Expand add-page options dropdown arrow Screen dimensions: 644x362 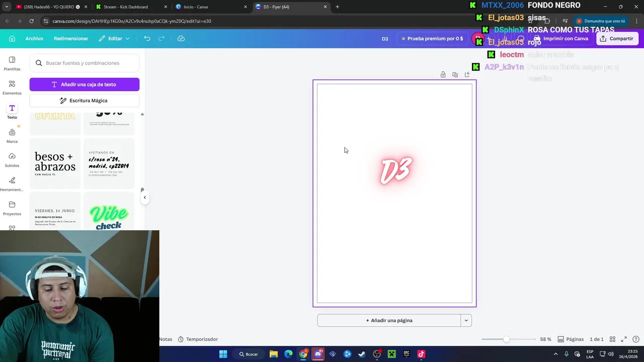click(466, 320)
